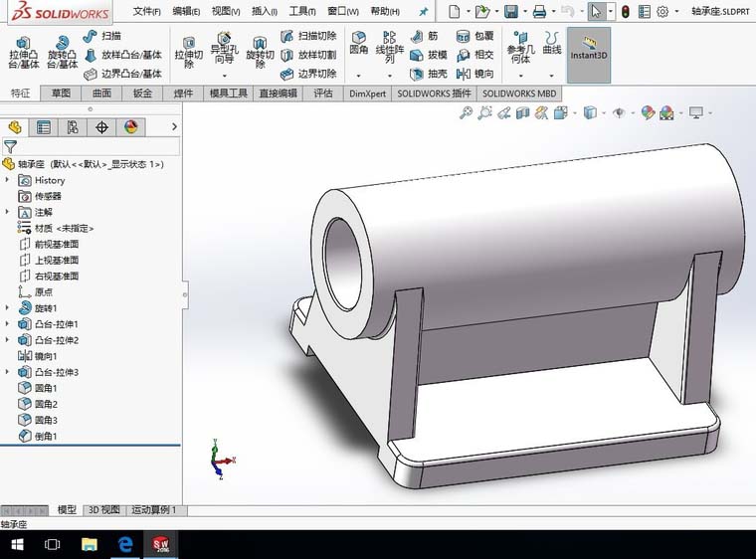Toggle the hide/show items eye icon
Viewport: 756px width, 559px height.
click(619, 113)
